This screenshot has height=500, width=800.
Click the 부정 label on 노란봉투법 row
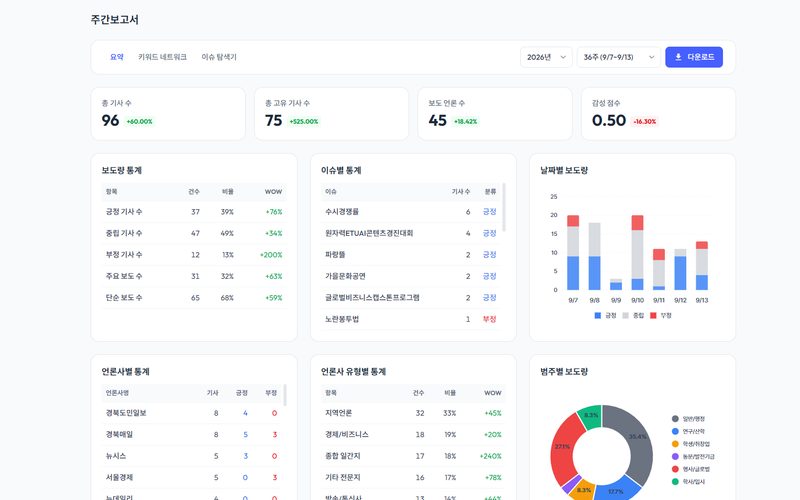tap(489, 319)
